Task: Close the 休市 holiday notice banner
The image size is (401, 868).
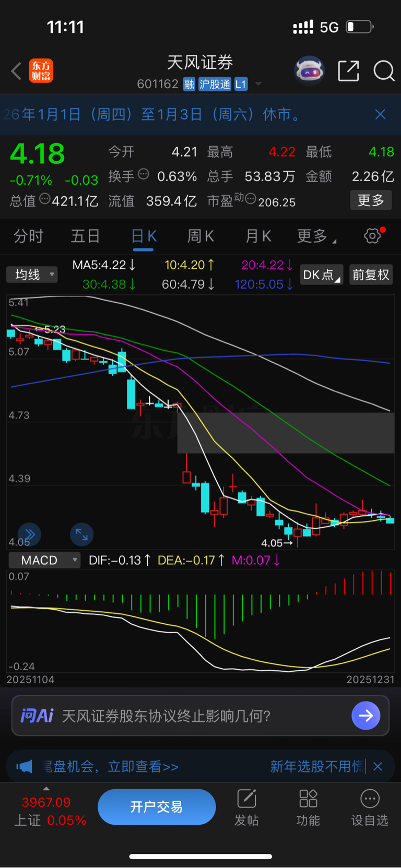Action: 381,114
